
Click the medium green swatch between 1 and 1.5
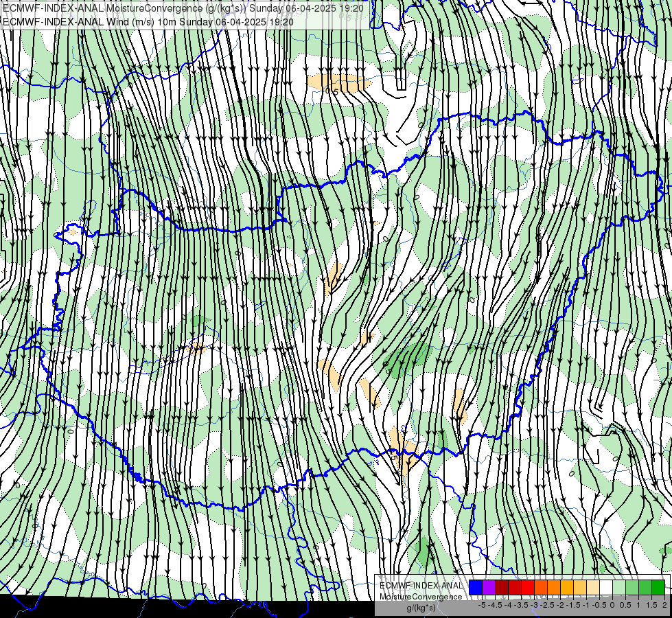pyautogui.click(x=645, y=587)
